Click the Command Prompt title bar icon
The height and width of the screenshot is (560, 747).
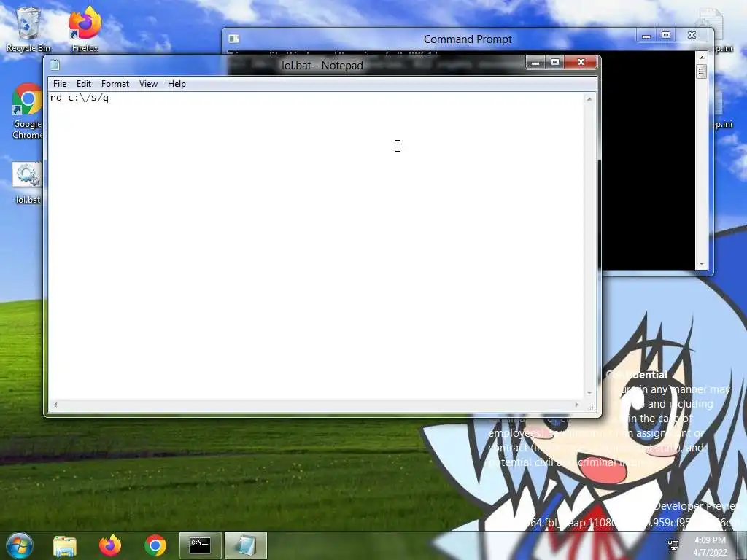233,39
